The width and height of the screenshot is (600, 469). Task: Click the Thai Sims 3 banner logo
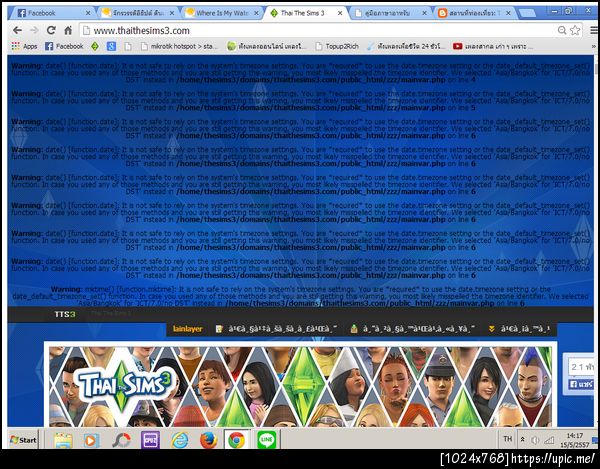(x=124, y=384)
